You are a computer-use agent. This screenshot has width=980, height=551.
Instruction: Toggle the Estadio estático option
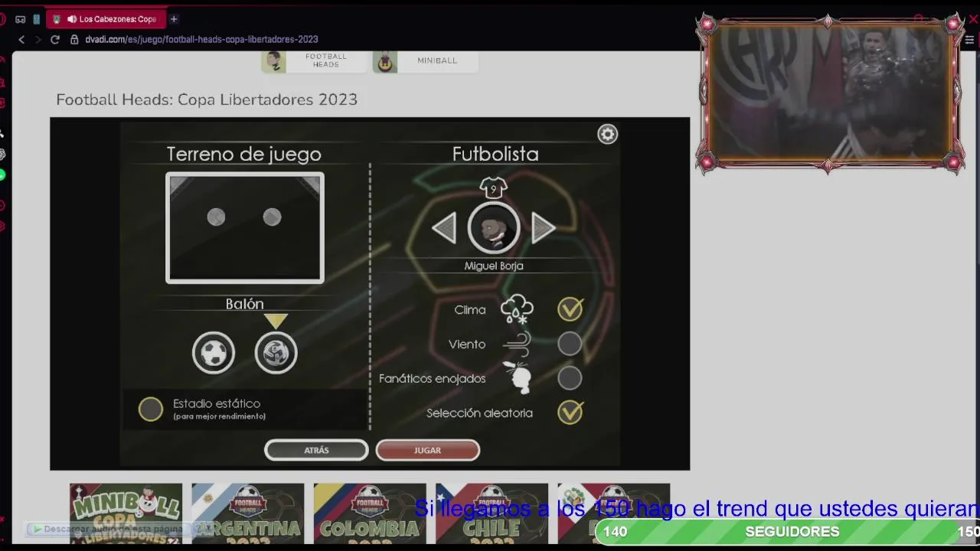[151, 409]
